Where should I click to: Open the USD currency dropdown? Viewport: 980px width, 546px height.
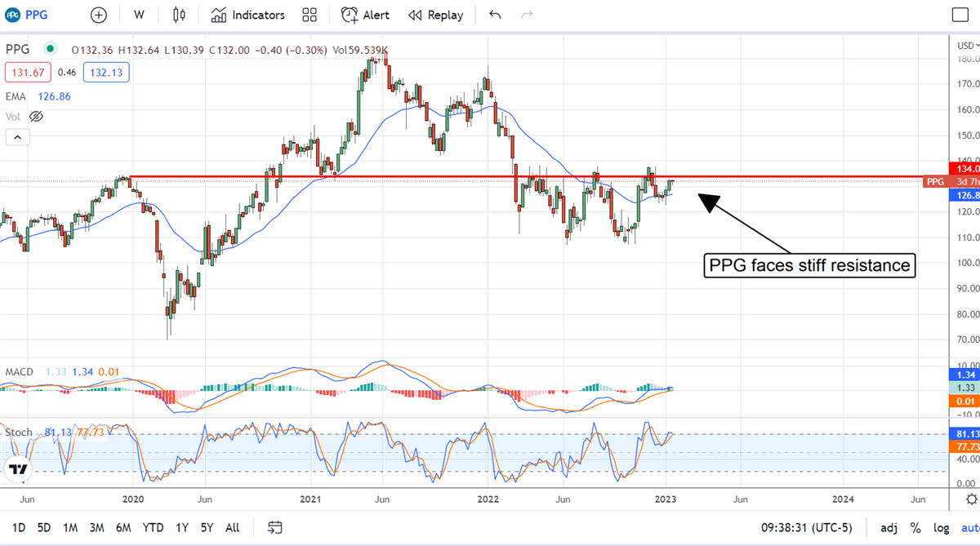(965, 45)
